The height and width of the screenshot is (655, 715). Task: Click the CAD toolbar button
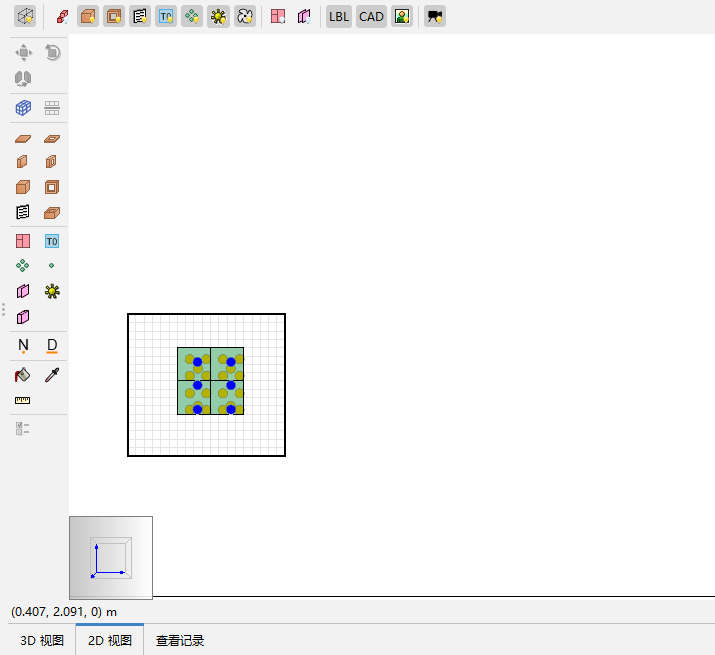click(x=371, y=16)
